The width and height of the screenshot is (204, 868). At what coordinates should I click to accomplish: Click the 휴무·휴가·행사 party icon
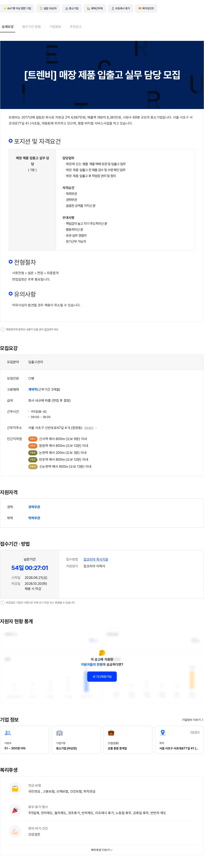[x=15, y=810]
